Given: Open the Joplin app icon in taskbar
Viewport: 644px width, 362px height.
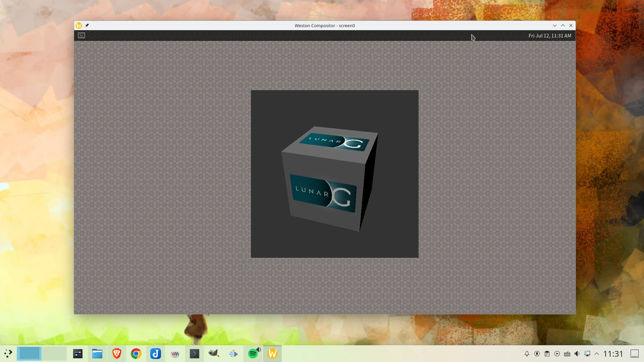Looking at the screenshot, I should pyautogui.click(x=156, y=354).
